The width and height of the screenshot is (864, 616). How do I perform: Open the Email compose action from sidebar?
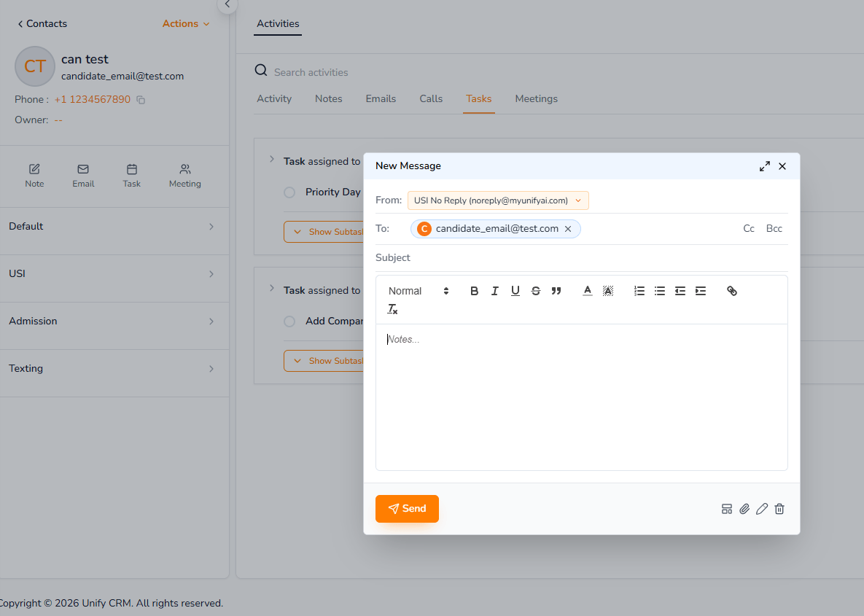[x=82, y=175]
